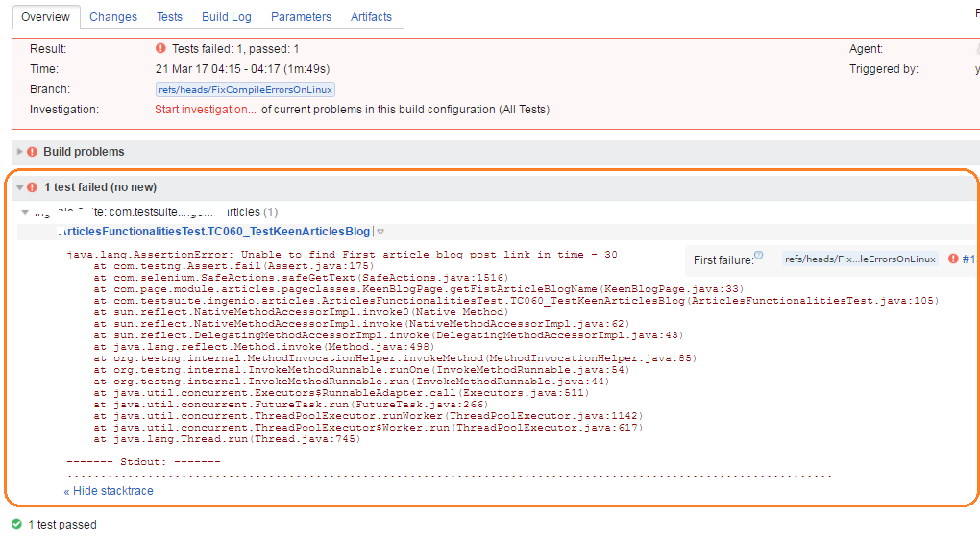This screenshot has height=542, width=980.
Task: Click the red failed result icon
Action: (x=160, y=49)
